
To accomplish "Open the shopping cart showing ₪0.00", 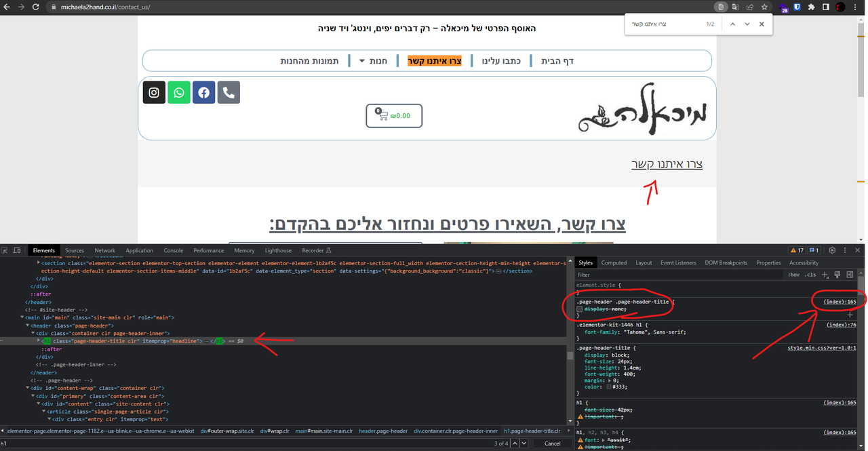I will point(394,115).
